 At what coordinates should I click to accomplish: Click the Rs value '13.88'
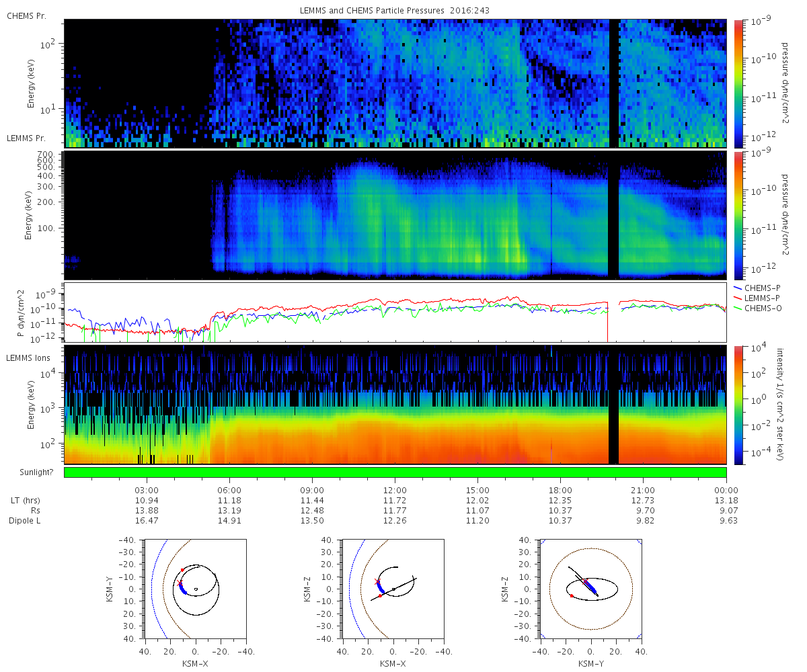147,511
